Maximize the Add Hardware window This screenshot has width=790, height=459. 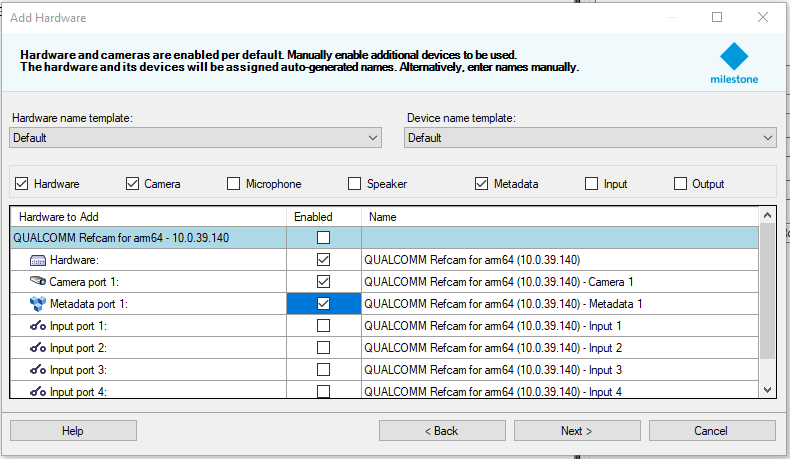(x=717, y=17)
